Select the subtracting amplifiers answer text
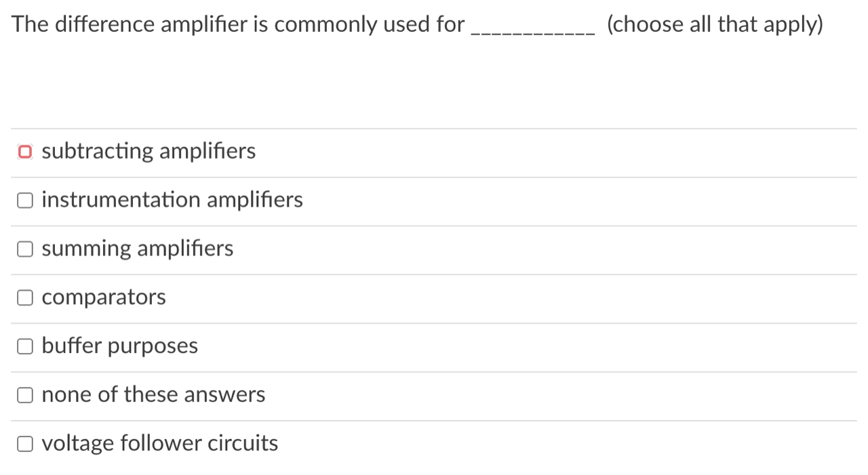Viewport: 868px width, 475px height. tap(149, 151)
